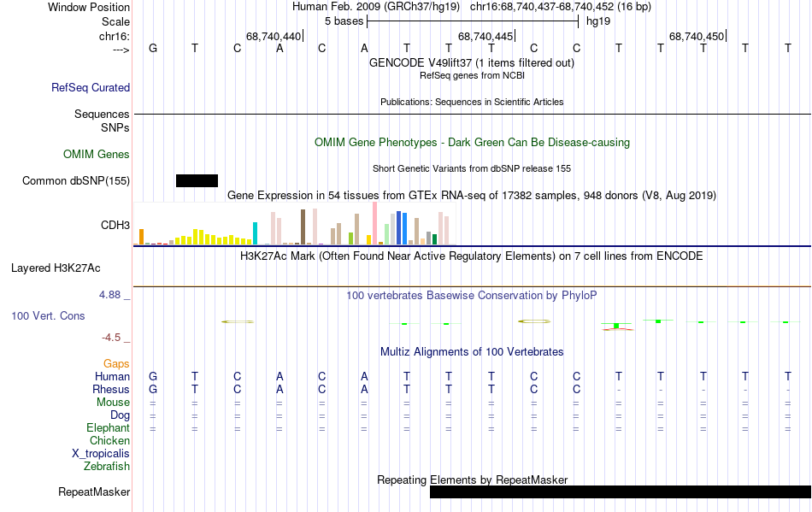Click the 68,740,440 ruler position
812x512 pixels.
[x=274, y=36]
